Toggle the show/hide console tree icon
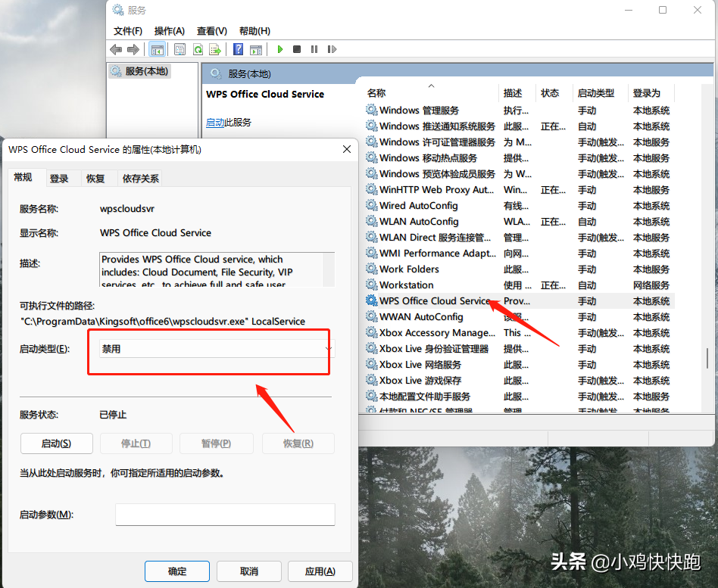718x588 pixels. [157, 49]
